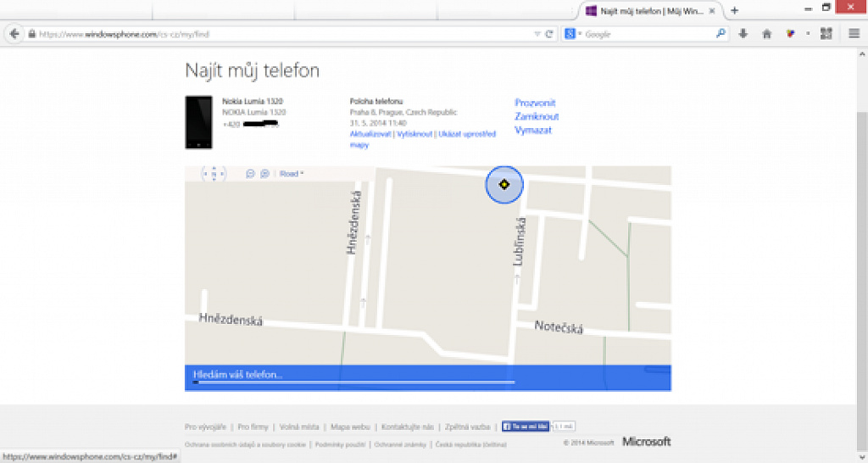The width and height of the screenshot is (868, 463).
Task: Click the Vytisknout link
Action: [414, 134]
